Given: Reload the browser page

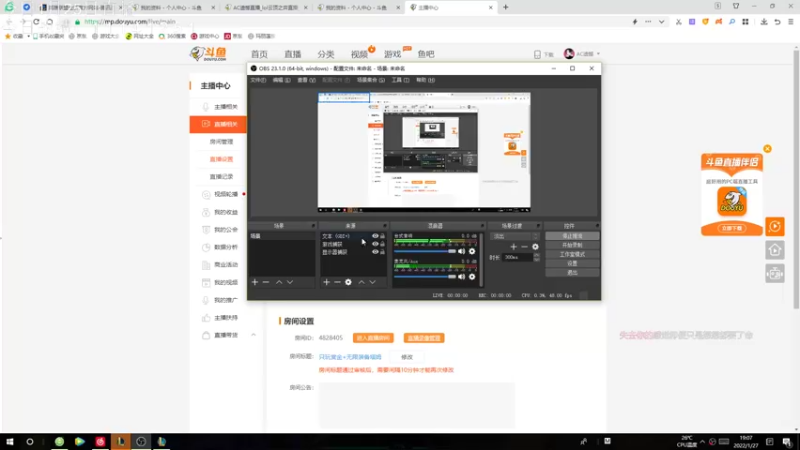Looking at the screenshot, I should point(36,22).
